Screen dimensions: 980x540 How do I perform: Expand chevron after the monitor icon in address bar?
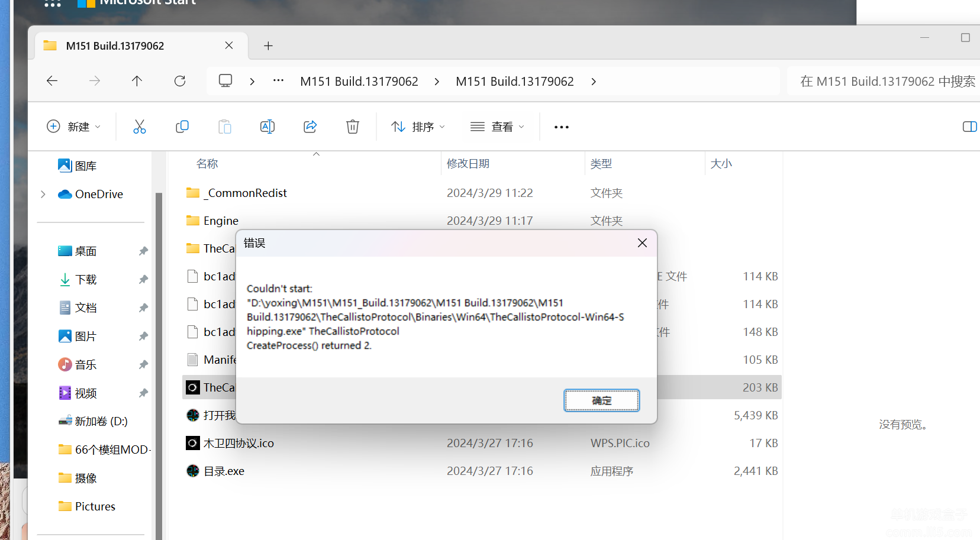click(x=252, y=82)
